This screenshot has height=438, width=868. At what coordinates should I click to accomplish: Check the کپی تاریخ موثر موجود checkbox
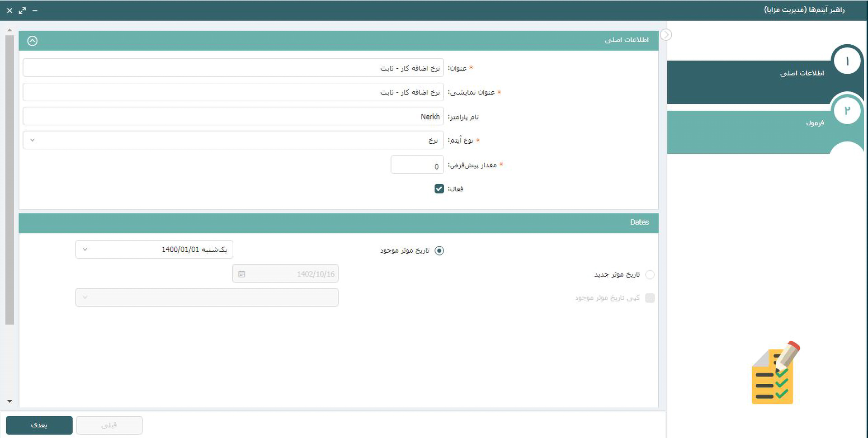click(x=650, y=298)
